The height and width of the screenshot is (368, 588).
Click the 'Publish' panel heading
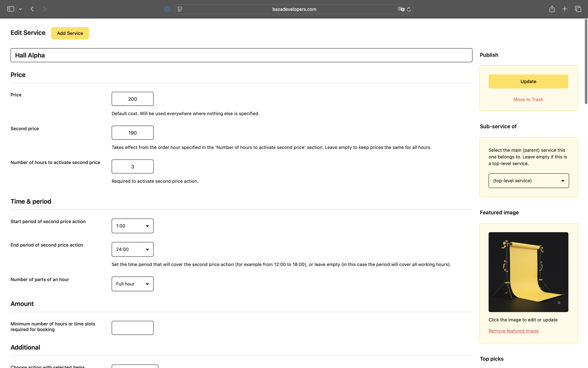pyautogui.click(x=489, y=55)
